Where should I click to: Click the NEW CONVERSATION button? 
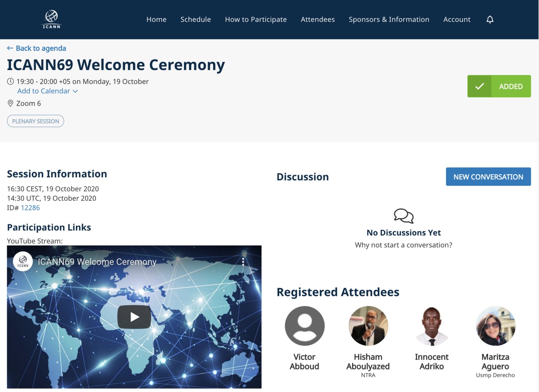coord(488,177)
